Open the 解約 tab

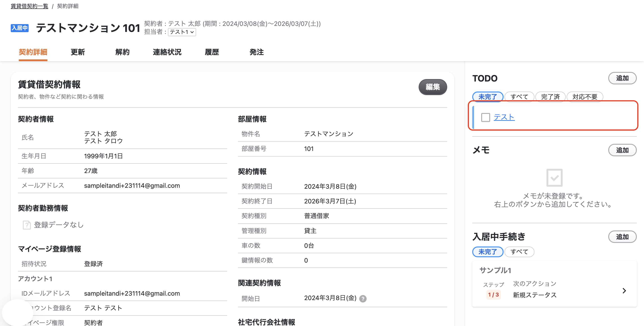[x=123, y=52]
